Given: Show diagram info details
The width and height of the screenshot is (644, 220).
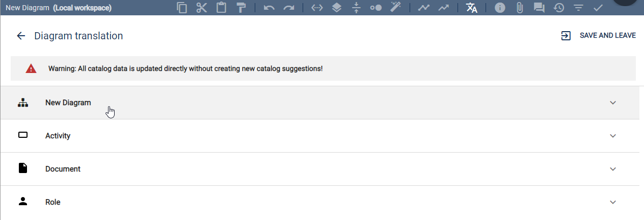Looking at the screenshot, I should (x=500, y=8).
